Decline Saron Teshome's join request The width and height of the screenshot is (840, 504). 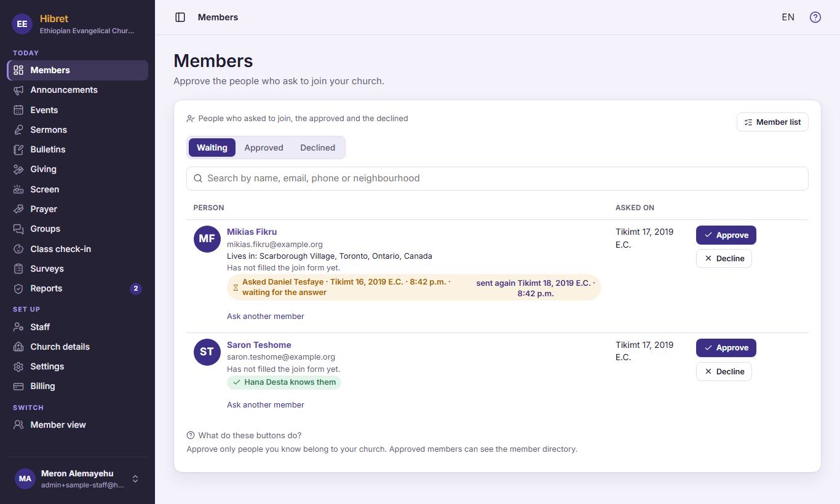724,371
